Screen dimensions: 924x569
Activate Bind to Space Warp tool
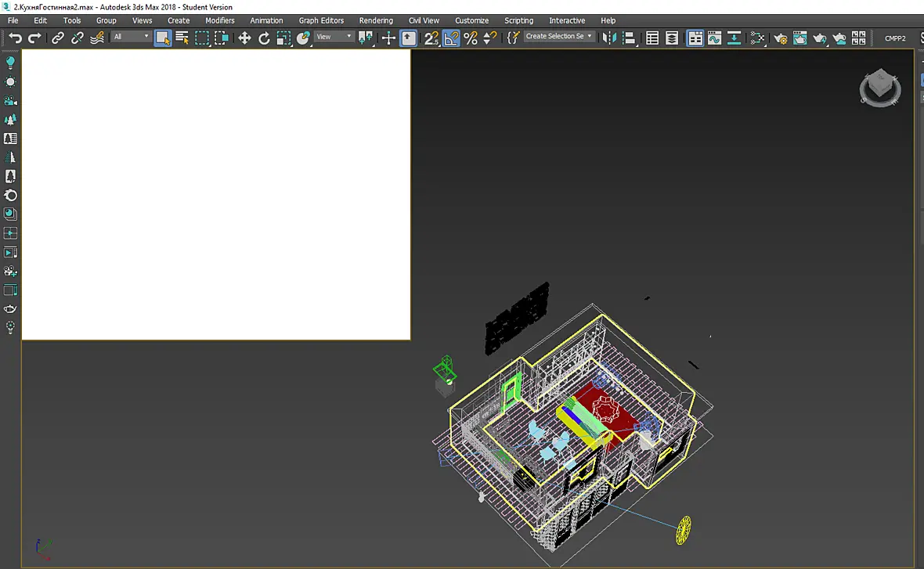(97, 38)
